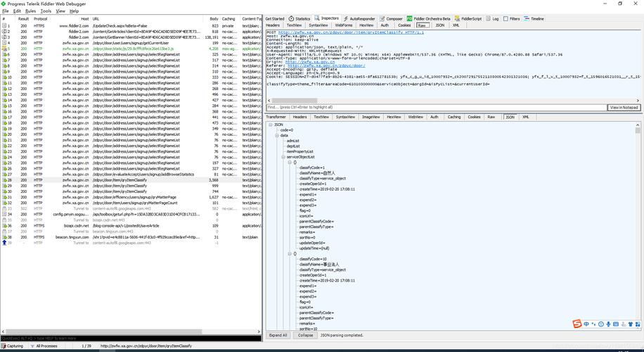Select the response Cookies tab
This screenshot has width=644, height=352.
[x=474, y=117]
